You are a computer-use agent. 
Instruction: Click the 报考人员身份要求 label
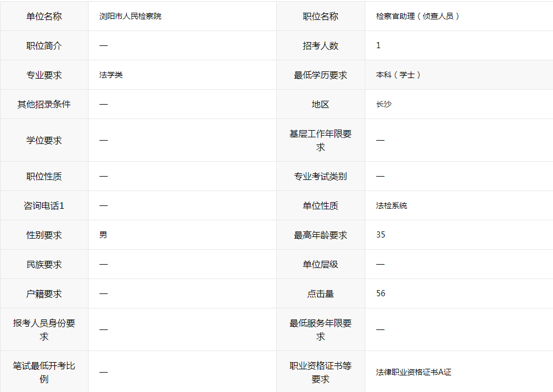[44, 329]
